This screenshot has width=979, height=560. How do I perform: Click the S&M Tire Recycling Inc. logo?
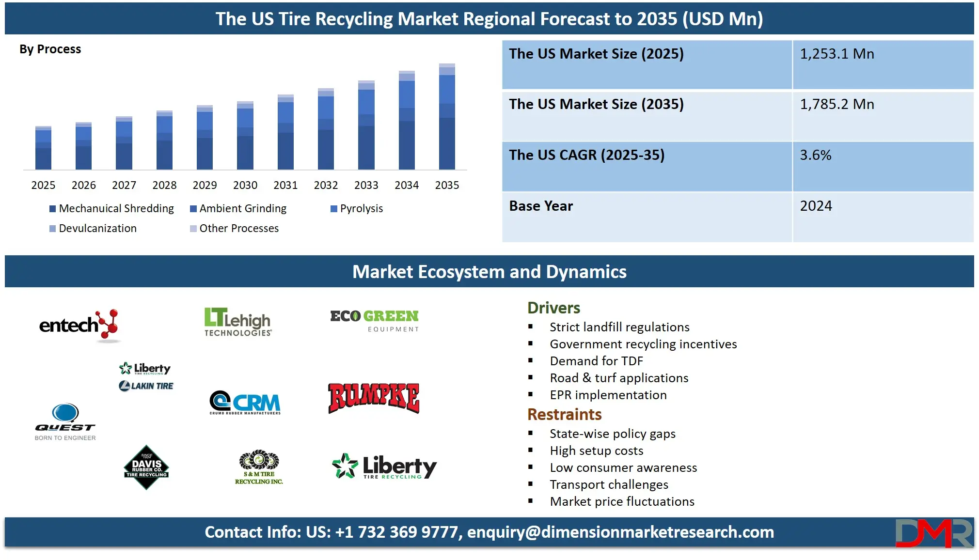click(x=259, y=467)
